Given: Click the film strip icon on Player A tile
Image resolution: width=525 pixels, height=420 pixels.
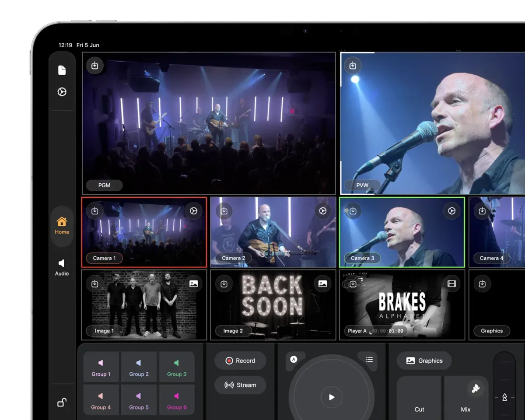Looking at the screenshot, I should pos(451,283).
